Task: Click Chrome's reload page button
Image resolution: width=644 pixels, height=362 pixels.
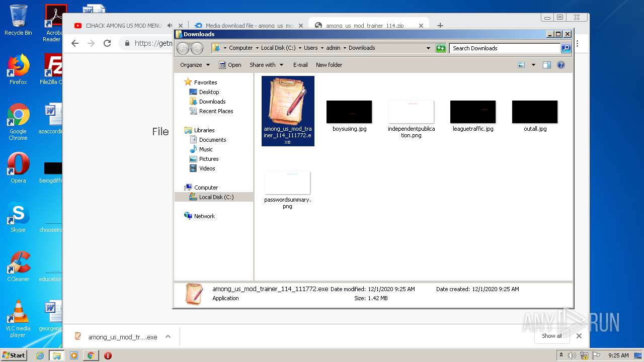Action: coord(107,43)
